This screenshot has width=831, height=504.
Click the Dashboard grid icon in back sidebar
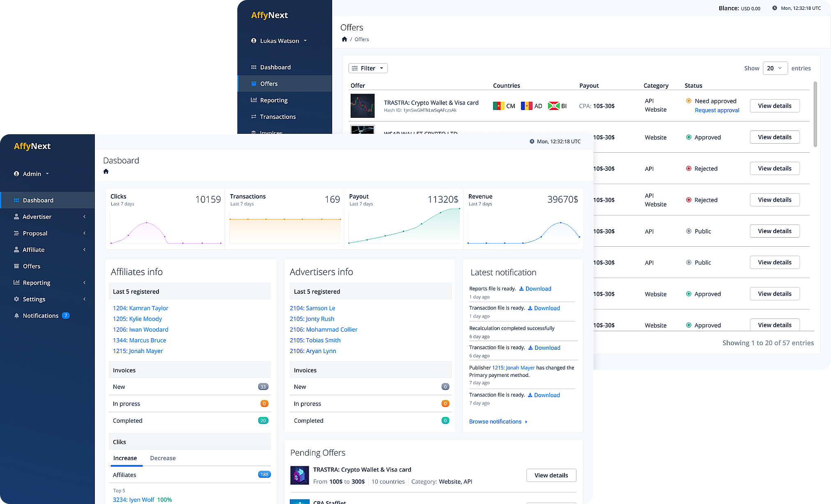pyautogui.click(x=254, y=67)
